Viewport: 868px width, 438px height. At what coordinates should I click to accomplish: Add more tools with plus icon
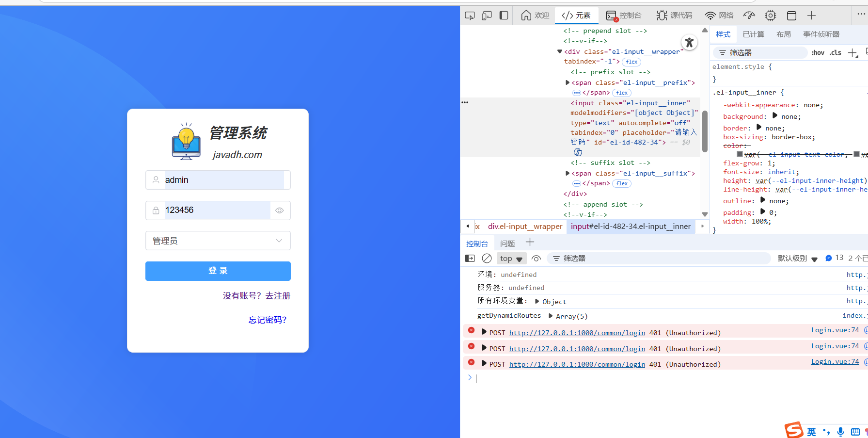[812, 16]
